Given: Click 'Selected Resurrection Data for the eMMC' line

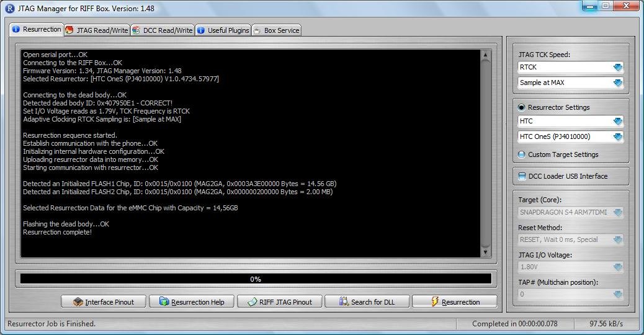Looking at the screenshot, I should click(x=130, y=208).
